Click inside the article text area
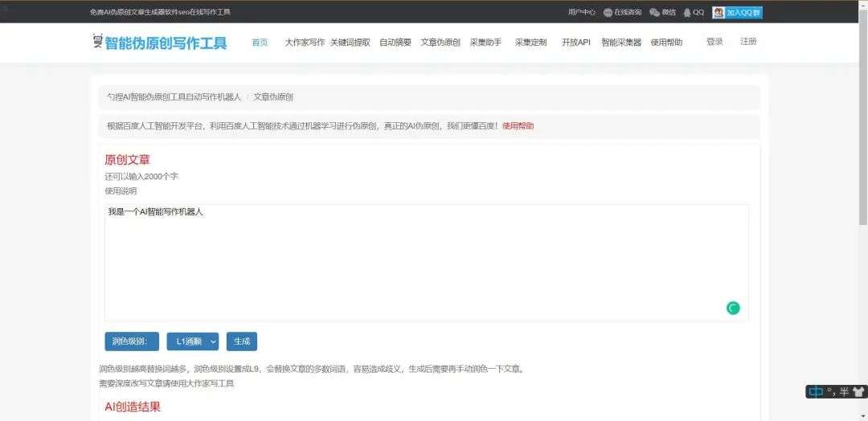Screen dimensions: 868x421 click(426, 263)
